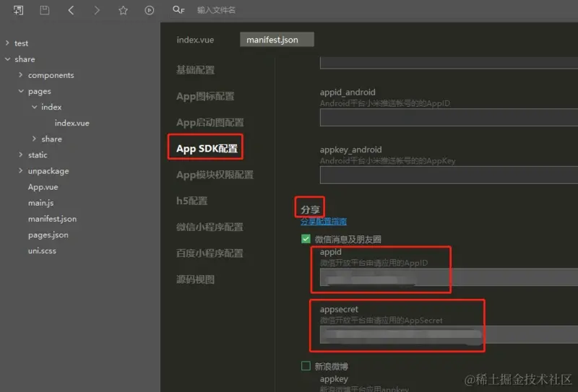Expand the components folder
This screenshot has height=392, width=578.
[x=21, y=75]
